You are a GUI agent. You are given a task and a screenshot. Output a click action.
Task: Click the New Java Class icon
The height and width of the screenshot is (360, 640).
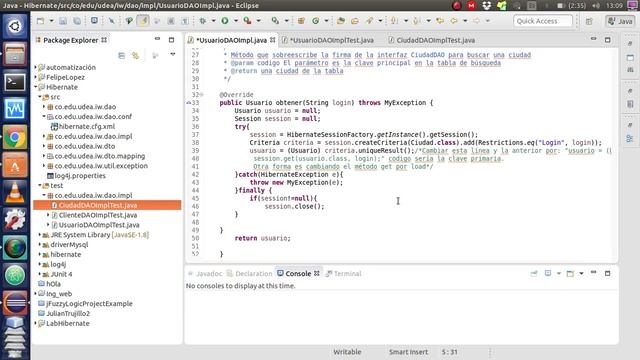316,21
